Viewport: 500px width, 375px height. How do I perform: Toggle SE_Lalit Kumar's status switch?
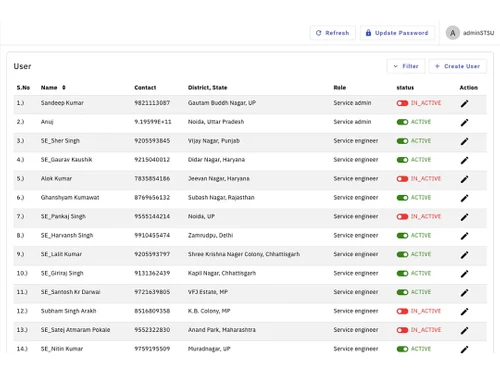402,254
